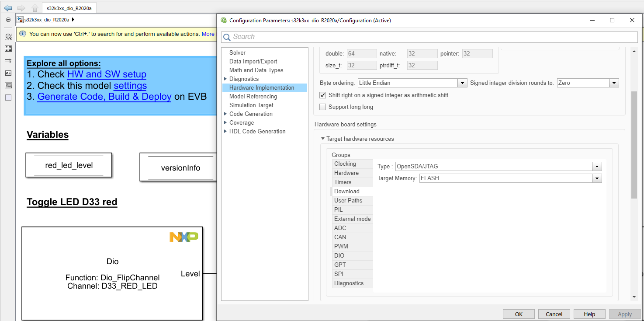Viewport: 644px width, 321px height.
Task: Select Hardware Implementation in the settings tree
Action: pyautogui.click(x=261, y=87)
